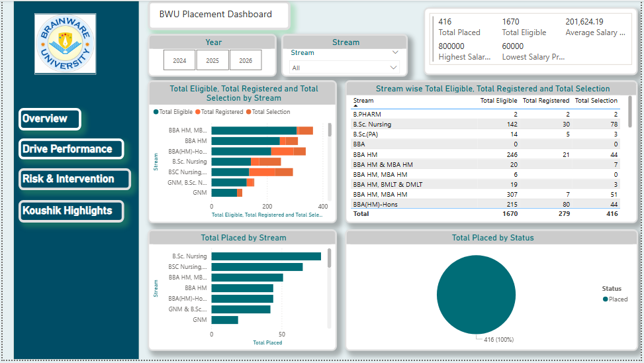Select B.Sc. Nursing bar in Total Placed chart

tap(266, 256)
